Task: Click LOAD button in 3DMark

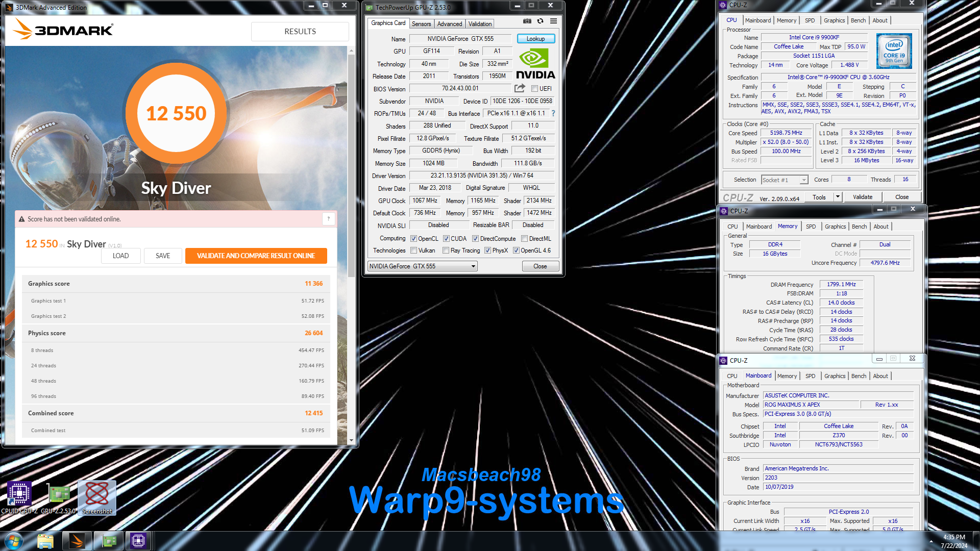Action: point(120,256)
